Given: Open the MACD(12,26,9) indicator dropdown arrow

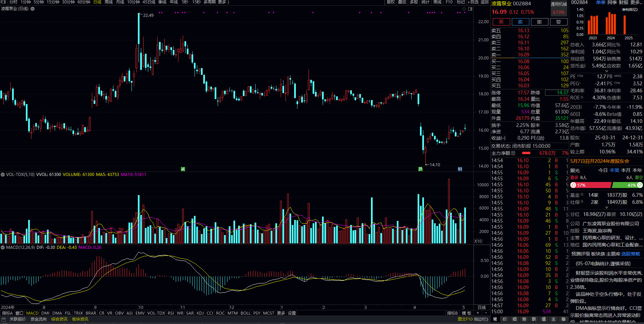Looking at the screenshot, I should [3, 247].
